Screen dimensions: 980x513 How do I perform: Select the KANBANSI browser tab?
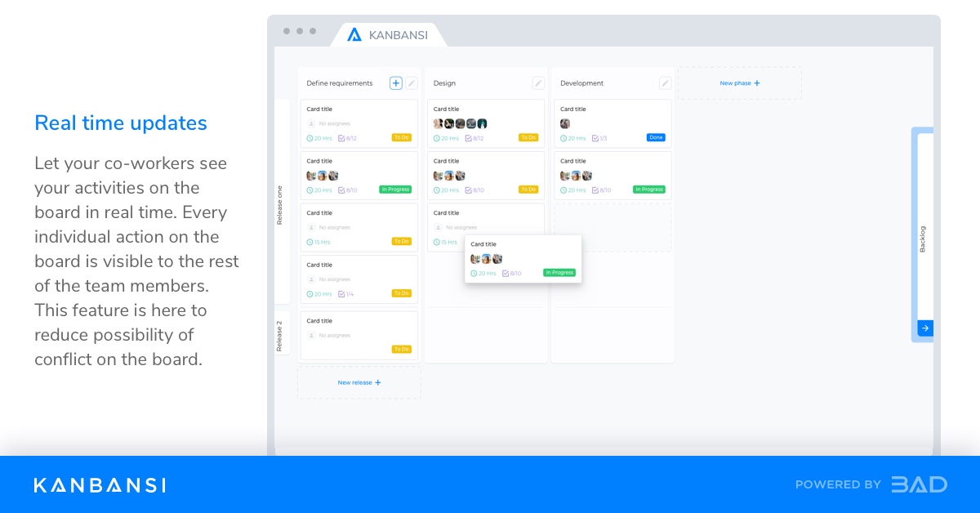click(389, 35)
